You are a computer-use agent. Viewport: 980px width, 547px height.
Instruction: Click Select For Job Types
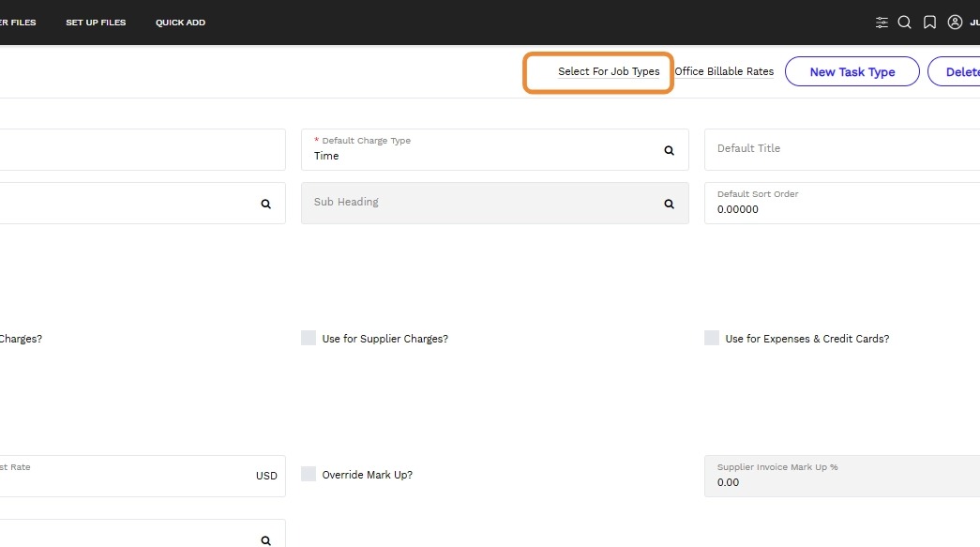point(609,72)
